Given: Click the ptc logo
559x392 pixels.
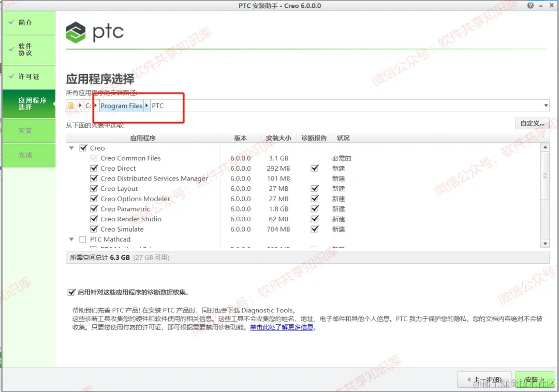Looking at the screenshot, I should coord(95,32).
